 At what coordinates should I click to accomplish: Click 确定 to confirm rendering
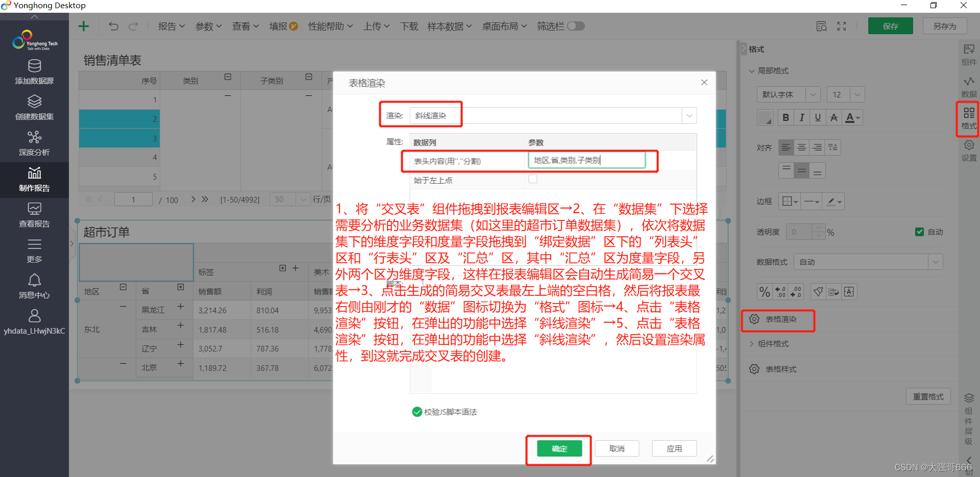[x=559, y=448]
